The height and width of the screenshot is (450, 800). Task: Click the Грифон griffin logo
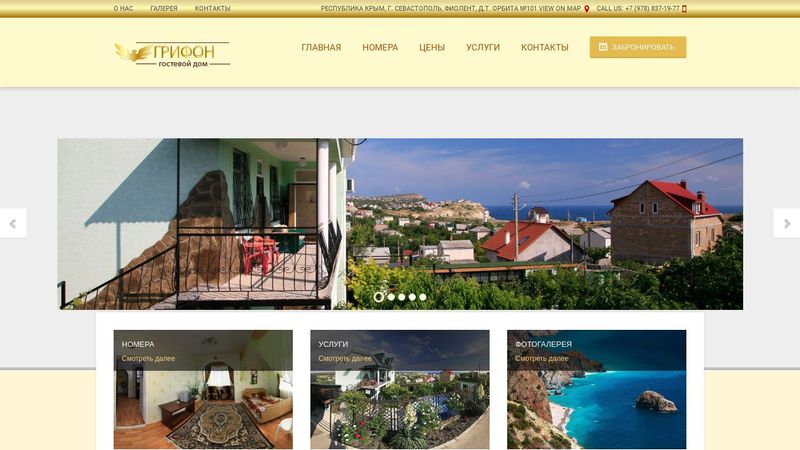coord(172,54)
